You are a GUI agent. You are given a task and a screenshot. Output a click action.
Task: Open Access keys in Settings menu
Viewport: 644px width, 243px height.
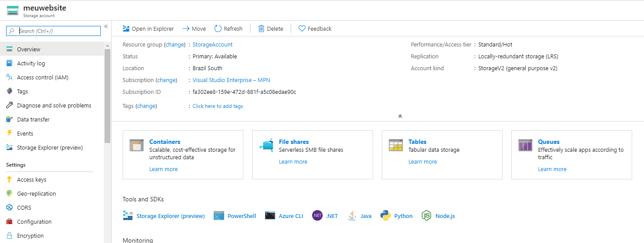[32, 179]
